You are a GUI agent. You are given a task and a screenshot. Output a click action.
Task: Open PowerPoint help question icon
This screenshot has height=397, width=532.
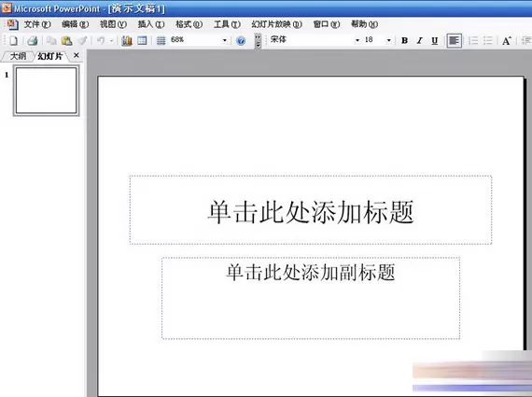[241, 41]
